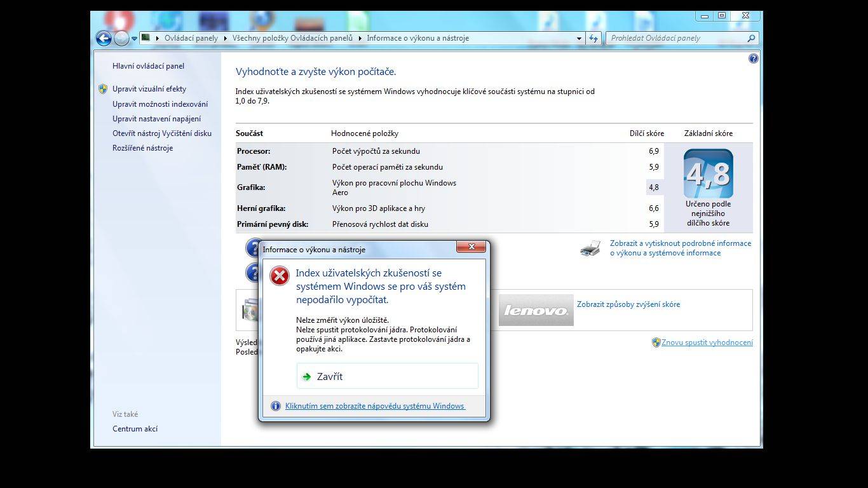Click the refresh button in address bar
Screen dimensions: 868x488
click(x=593, y=38)
